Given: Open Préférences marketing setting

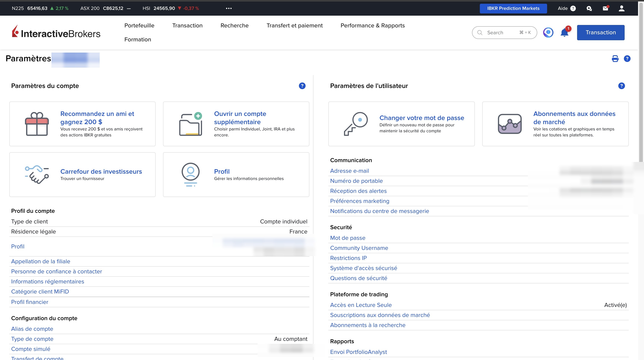Looking at the screenshot, I should pyautogui.click(x=359, y=201).
